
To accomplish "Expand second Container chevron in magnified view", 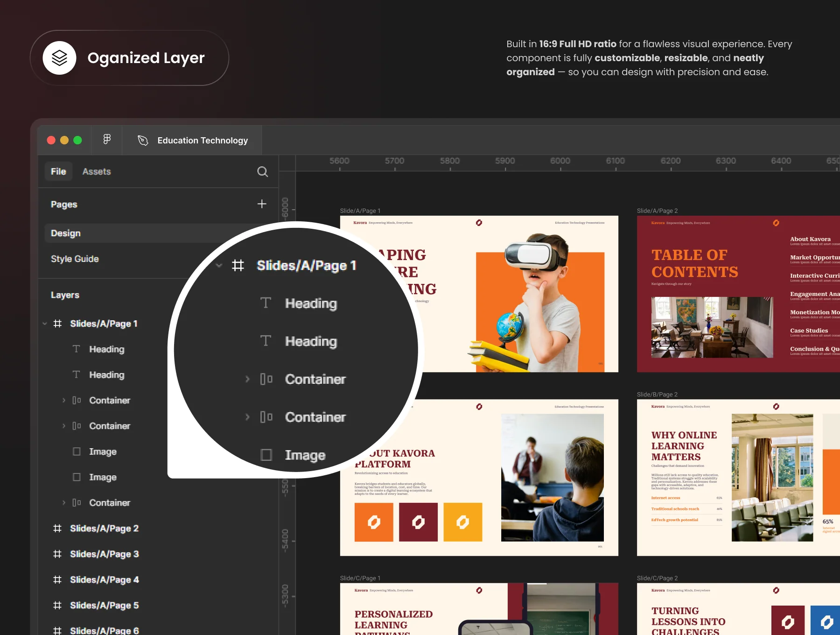I will pos(247,416).
